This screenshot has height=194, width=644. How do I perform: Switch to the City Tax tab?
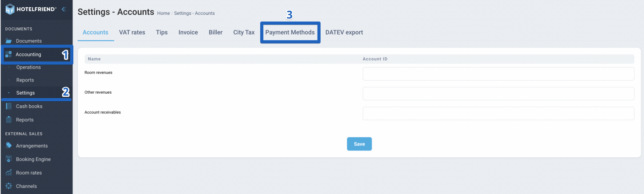[x=244, y=32]
